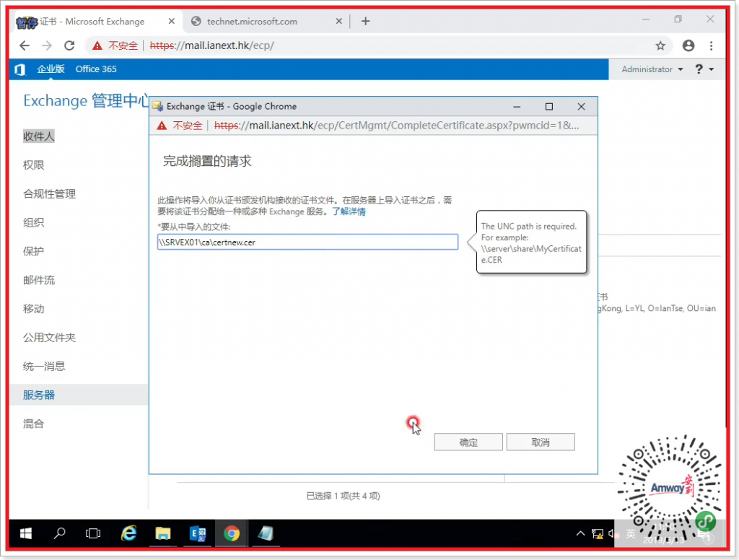Open the Windows Start menu
This screenshot has height=560, width=739.
[26, 533]
